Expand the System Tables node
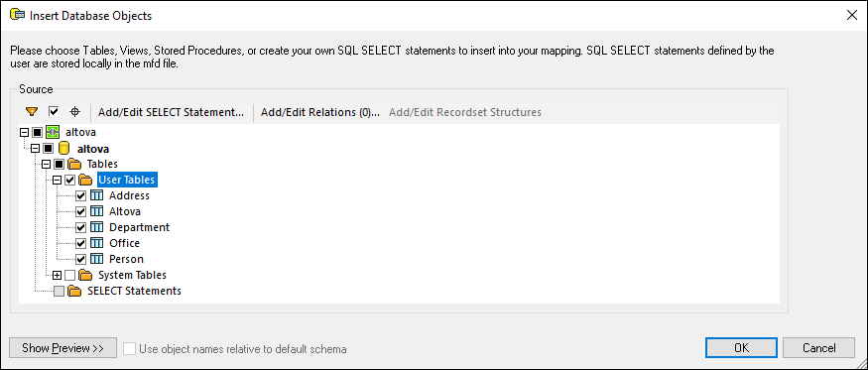The image size is (868, 370). tap(57, 275)
